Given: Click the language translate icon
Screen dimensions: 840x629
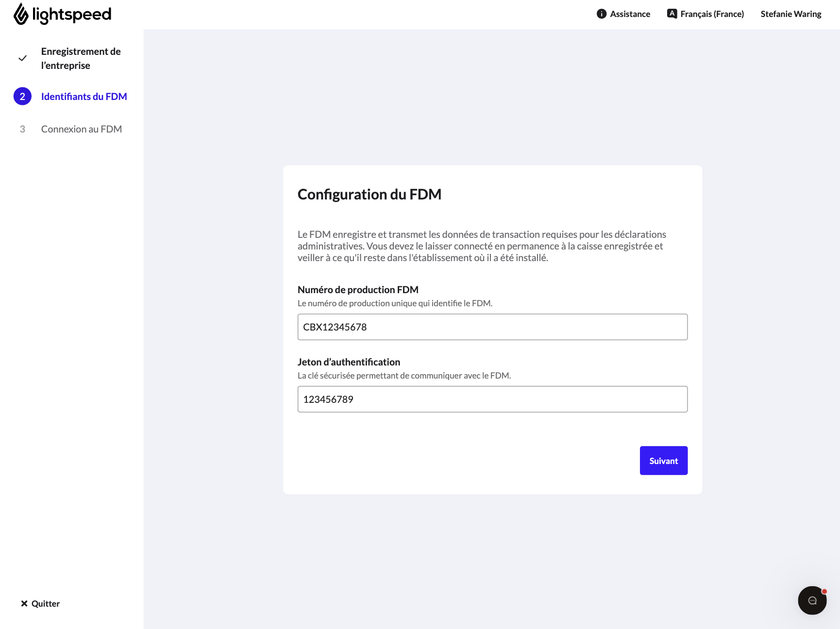Looking at the screenshot, I should click(672, 14).
